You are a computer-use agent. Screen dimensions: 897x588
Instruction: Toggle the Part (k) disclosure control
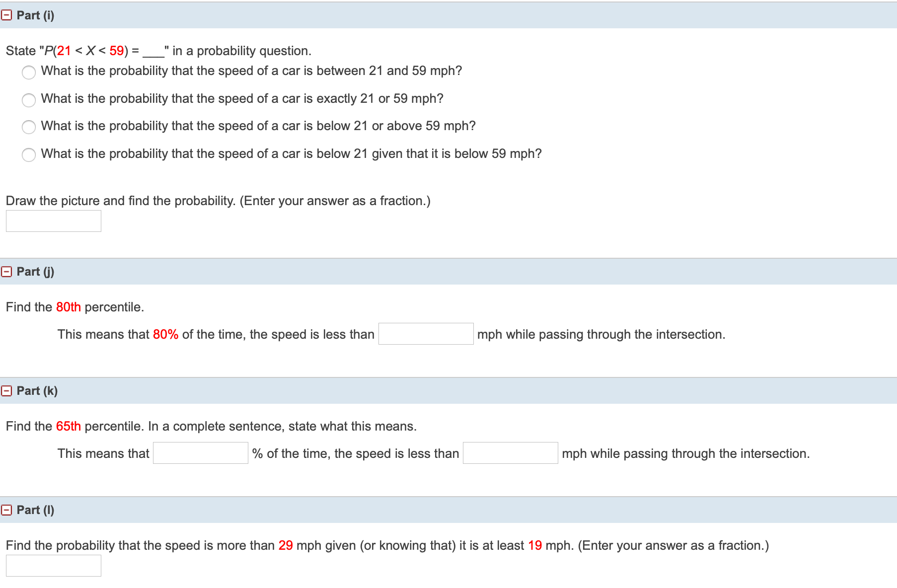(7, 390)
